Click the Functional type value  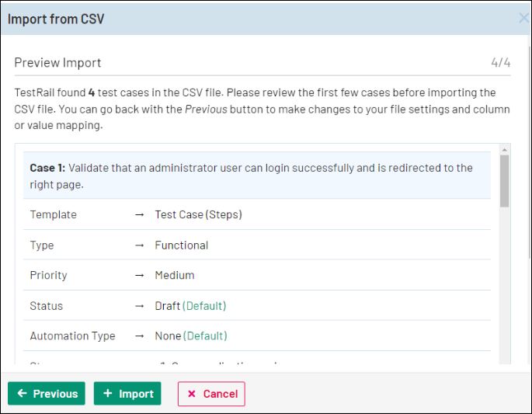182,245
